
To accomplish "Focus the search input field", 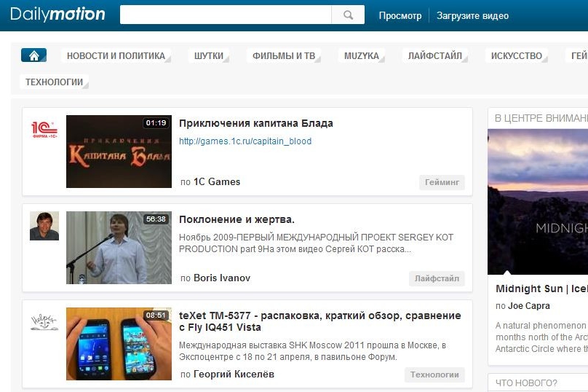I will [226, 15].
